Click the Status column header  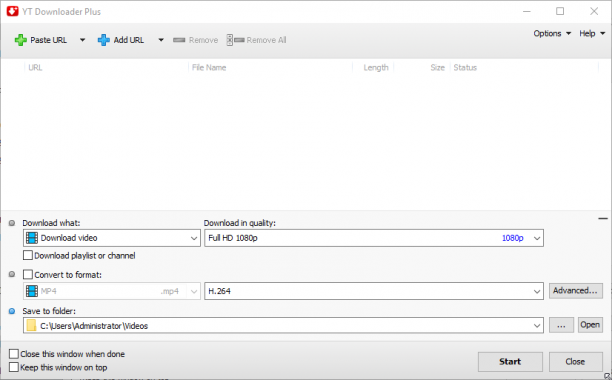click(465, 67)
